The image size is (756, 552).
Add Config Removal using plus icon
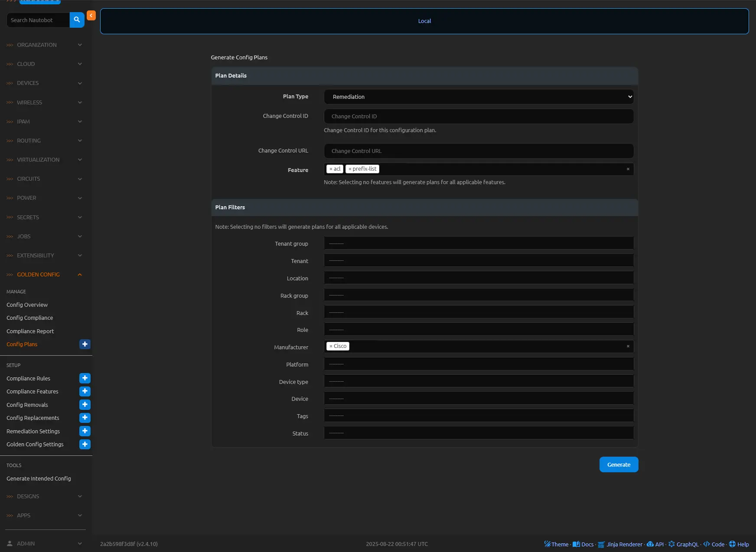[85, 405]
